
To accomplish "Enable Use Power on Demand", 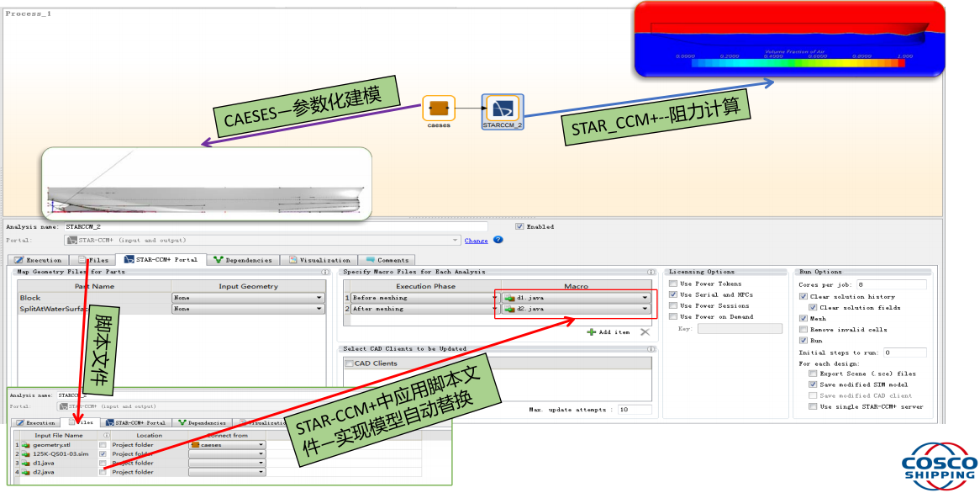I will tap(673, 316).
